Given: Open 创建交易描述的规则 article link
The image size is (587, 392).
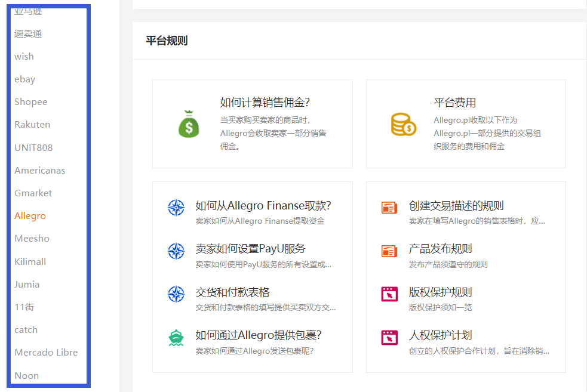Looking at the screenshot, I should click(x=456, y=205).
